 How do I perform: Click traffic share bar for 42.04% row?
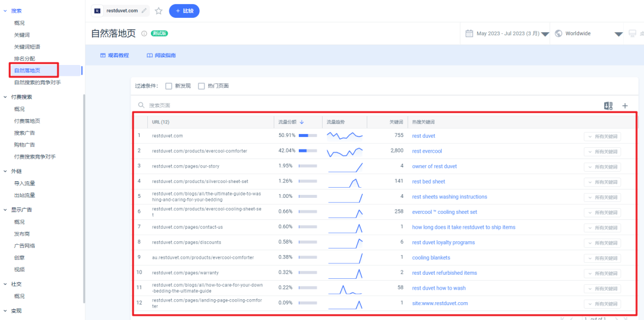[x=308, y=151]
